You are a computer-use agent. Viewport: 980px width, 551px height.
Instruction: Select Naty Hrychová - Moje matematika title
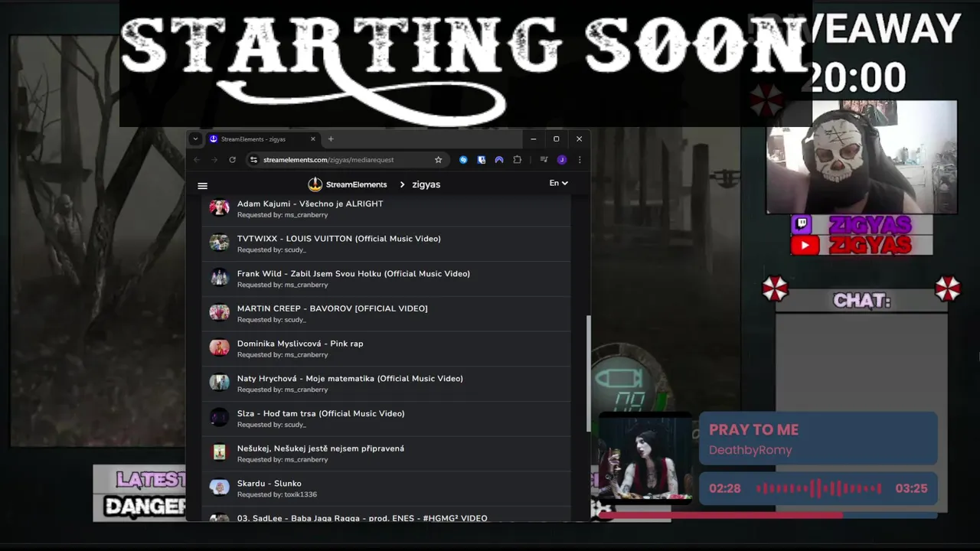[350, 379]
